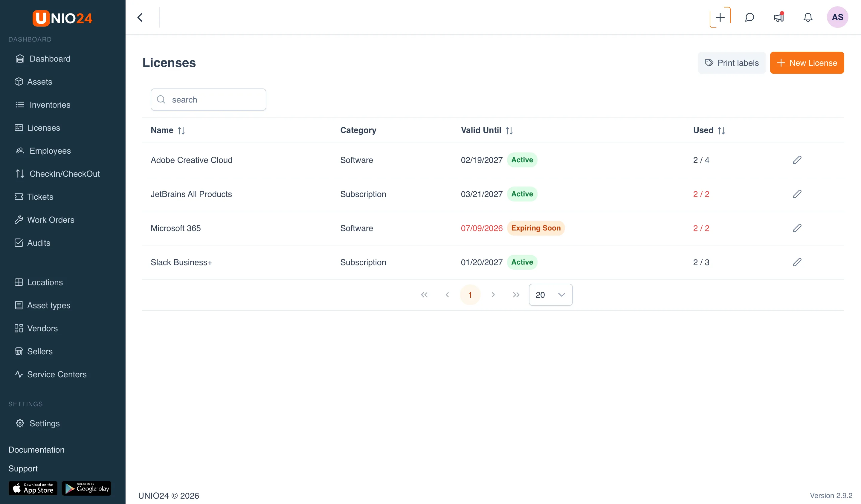The image size is (861, 504).
Task: Edit the Slack Business+ license
Action: [x=797, y=262]
